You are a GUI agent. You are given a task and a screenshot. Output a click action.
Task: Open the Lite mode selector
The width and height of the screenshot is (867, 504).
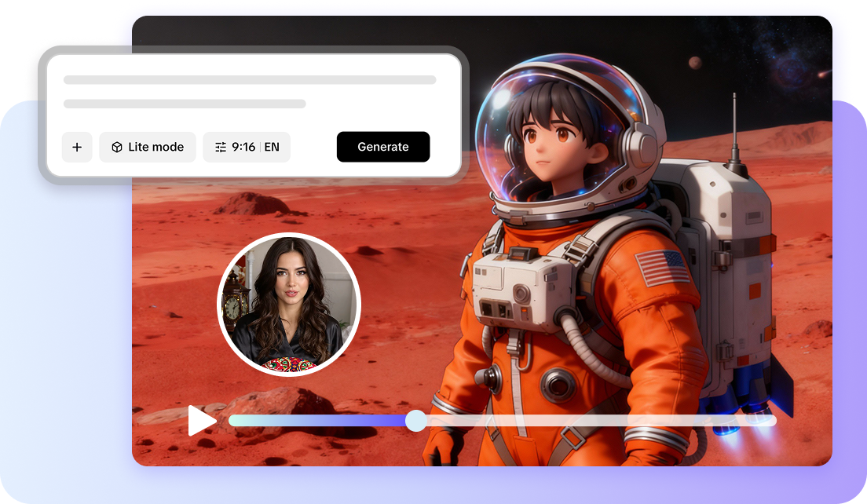(148, 147)
